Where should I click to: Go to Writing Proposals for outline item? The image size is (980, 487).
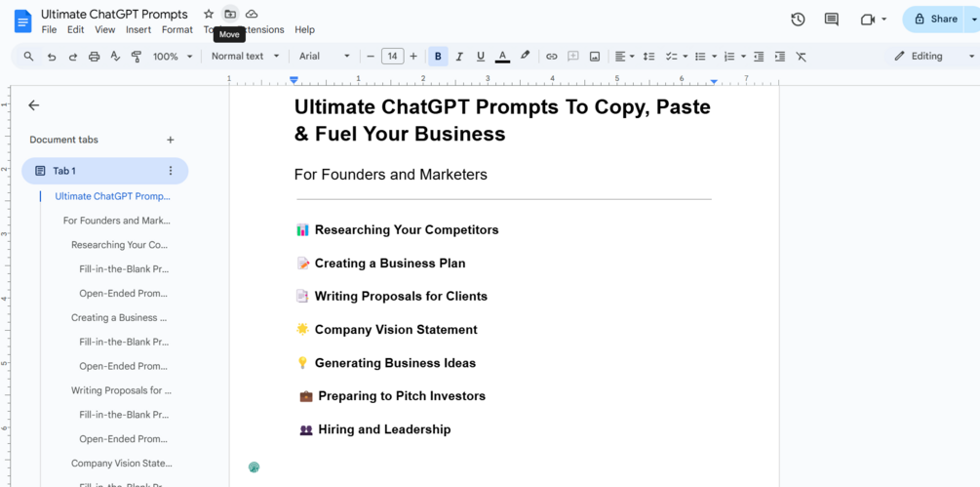121,390
